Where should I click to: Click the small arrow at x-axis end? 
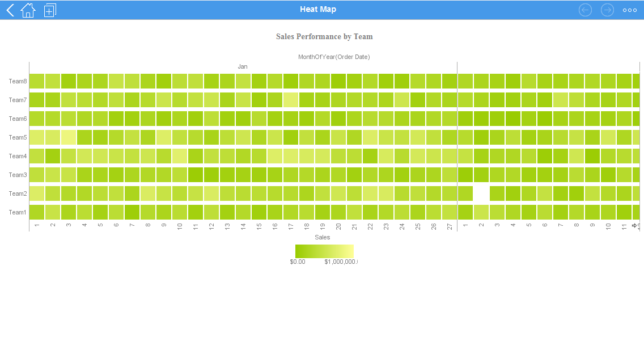pos(634,225)
